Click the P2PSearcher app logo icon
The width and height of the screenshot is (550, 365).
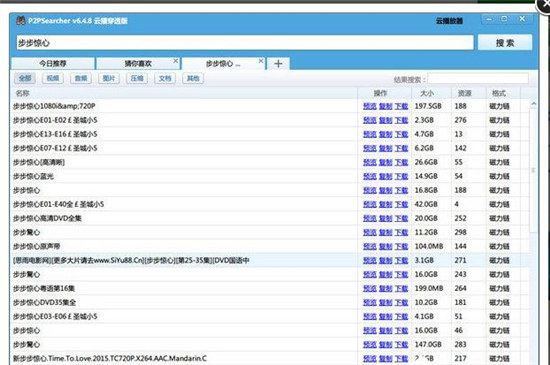point(21,20)
